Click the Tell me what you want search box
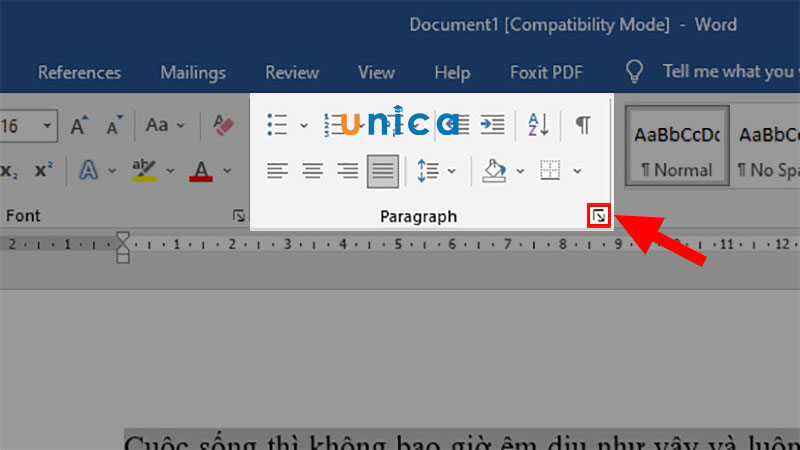This screenshot has width=800, height=450. pos(731,71)
